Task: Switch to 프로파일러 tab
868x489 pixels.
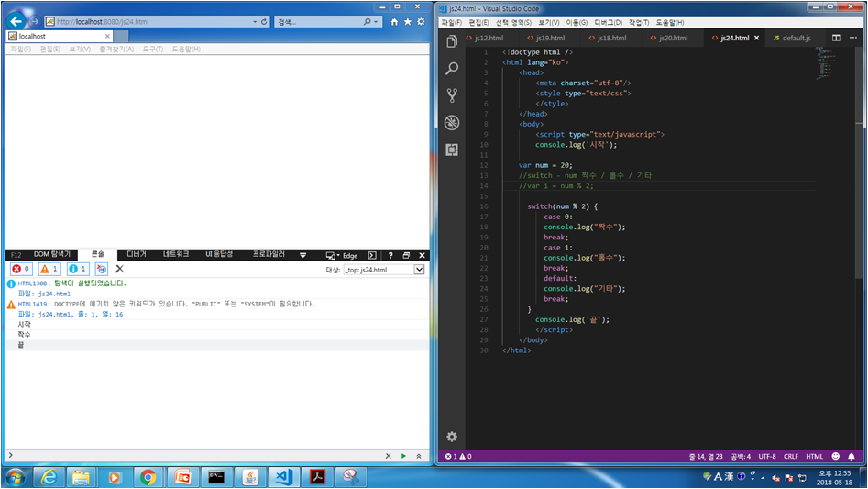Action: click(x=269, y=254)
